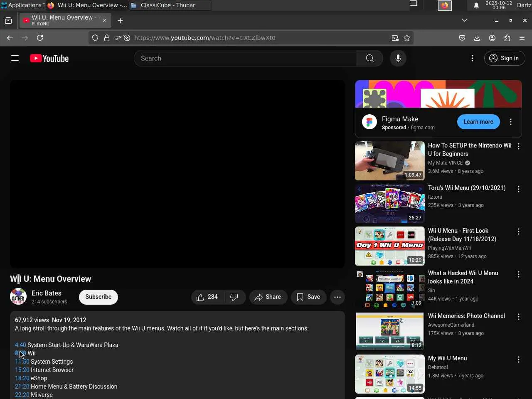Click the Firefox icon in the system panel
532x399 pixels.
click(445, 5)
